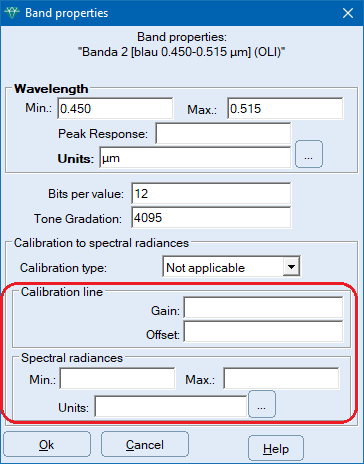Open spectral radiances units browse button
This screenshot has width=364, height=464.
(x=262, y=404)
